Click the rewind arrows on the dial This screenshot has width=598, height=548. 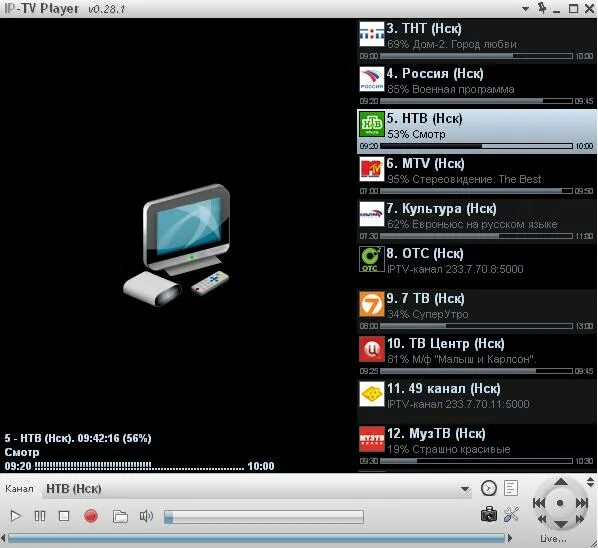542,519
